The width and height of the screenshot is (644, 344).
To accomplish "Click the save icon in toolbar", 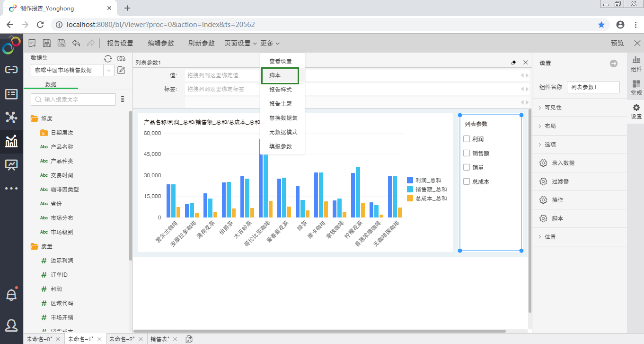I will click(x=47, y=43).
